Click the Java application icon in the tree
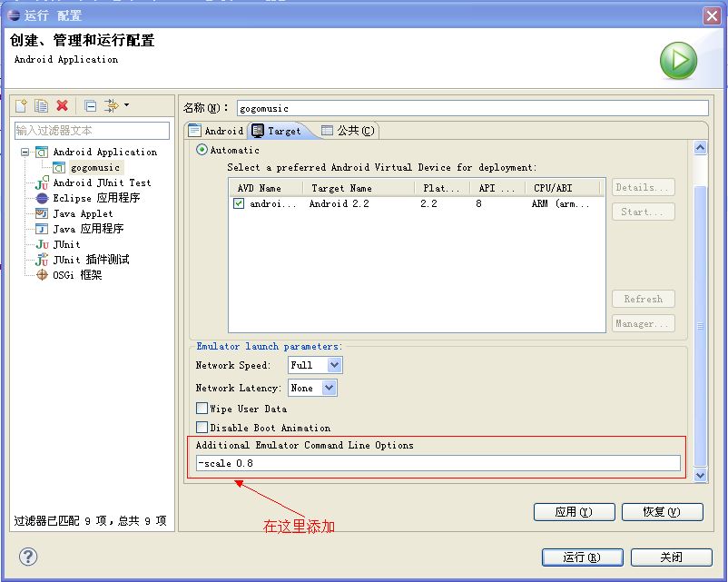The image size is (728, 582). [x=42, y=229]
